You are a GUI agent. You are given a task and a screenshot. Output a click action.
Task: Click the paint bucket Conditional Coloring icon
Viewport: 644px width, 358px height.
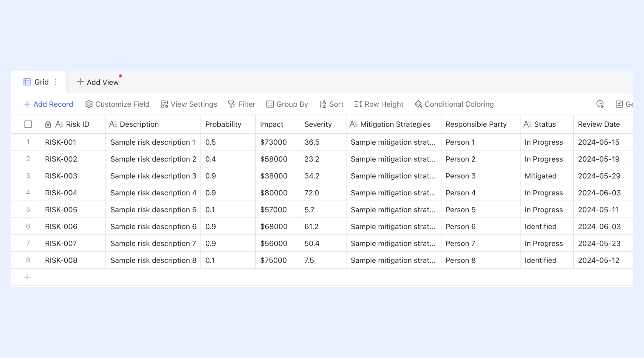click(x=418, y=104)
